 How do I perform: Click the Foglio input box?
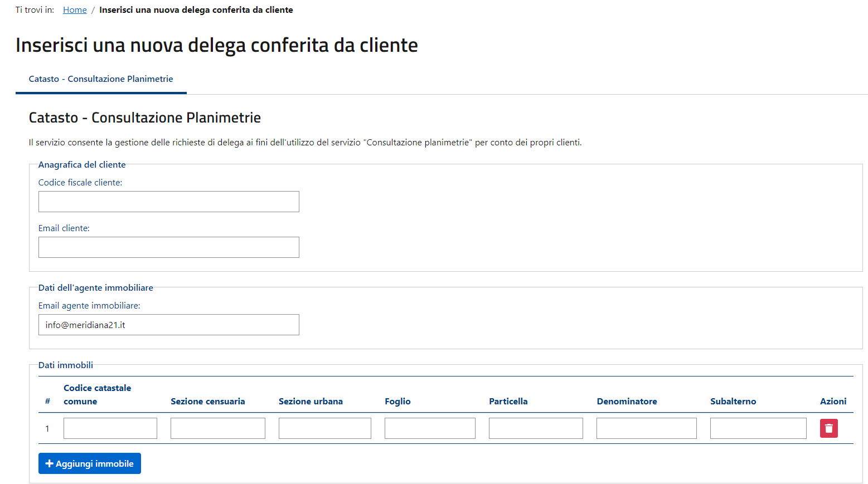coord(430,428)
